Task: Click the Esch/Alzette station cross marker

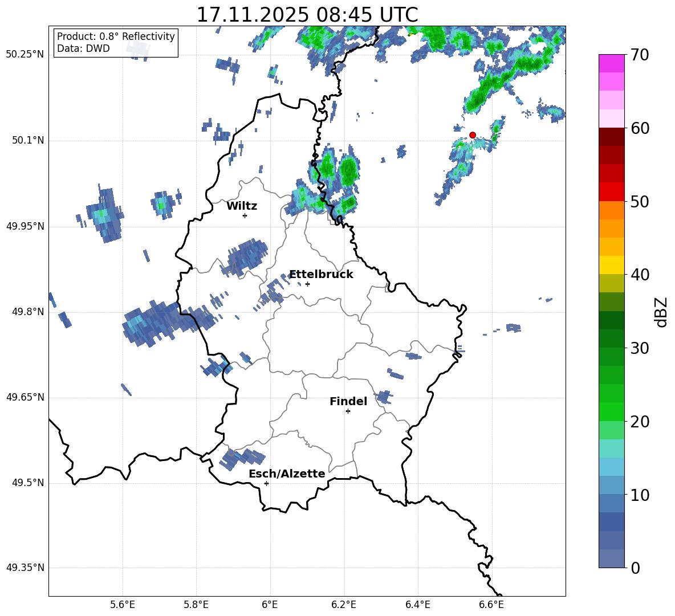Action: (266, 483)
